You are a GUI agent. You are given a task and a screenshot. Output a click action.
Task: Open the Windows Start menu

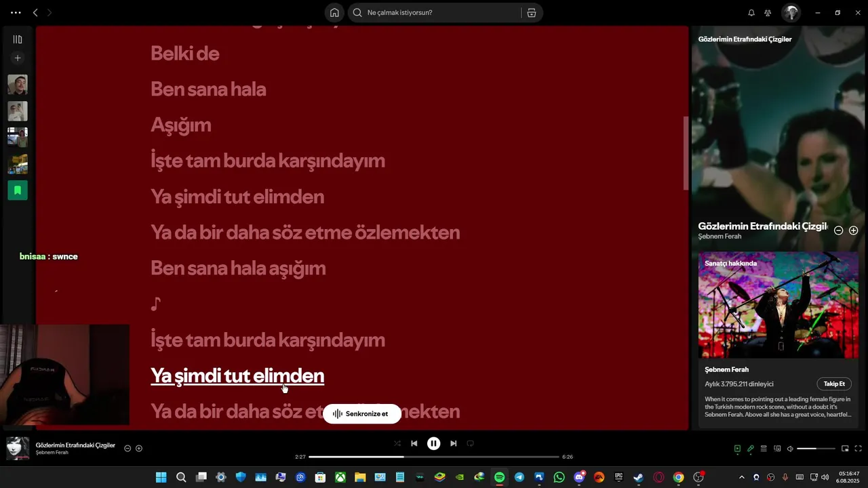point(161,477)
